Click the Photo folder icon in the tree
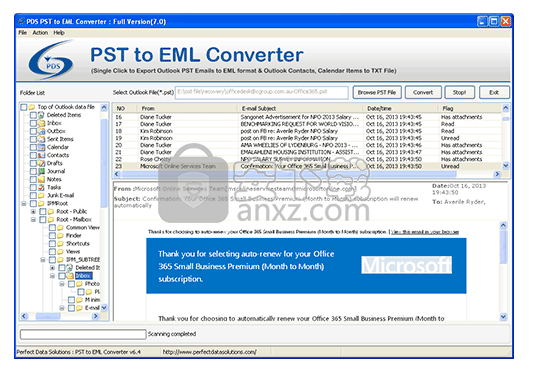Viewport: 533px width, 370px height. click(x=80, y=284)
